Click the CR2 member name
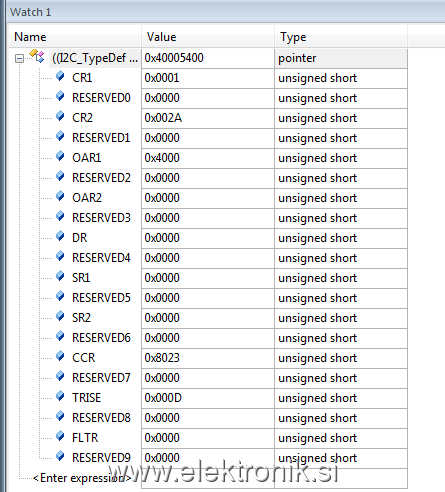This screenshot has height=492, width=445. [82, 118]
